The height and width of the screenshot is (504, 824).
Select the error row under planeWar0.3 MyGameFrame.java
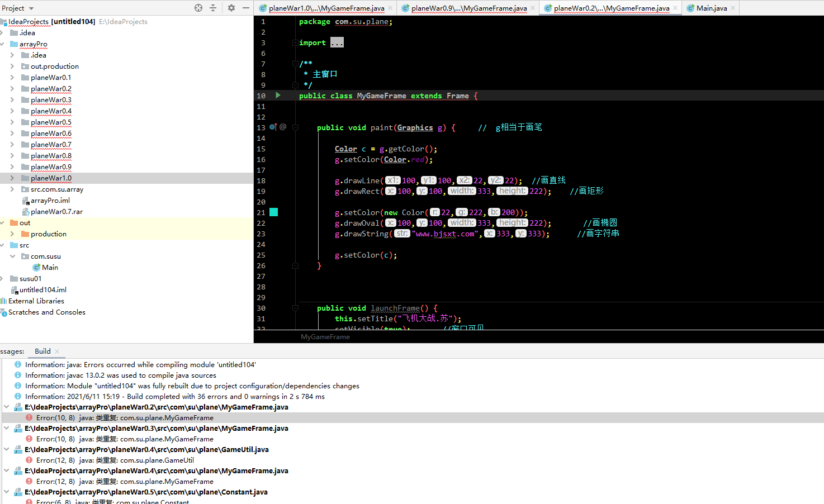125,439
